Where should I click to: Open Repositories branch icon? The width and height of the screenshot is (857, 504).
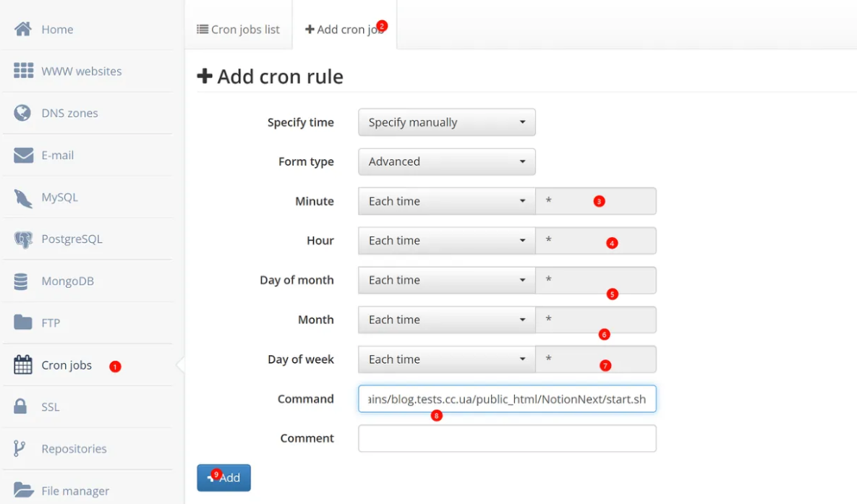(20, 448)
